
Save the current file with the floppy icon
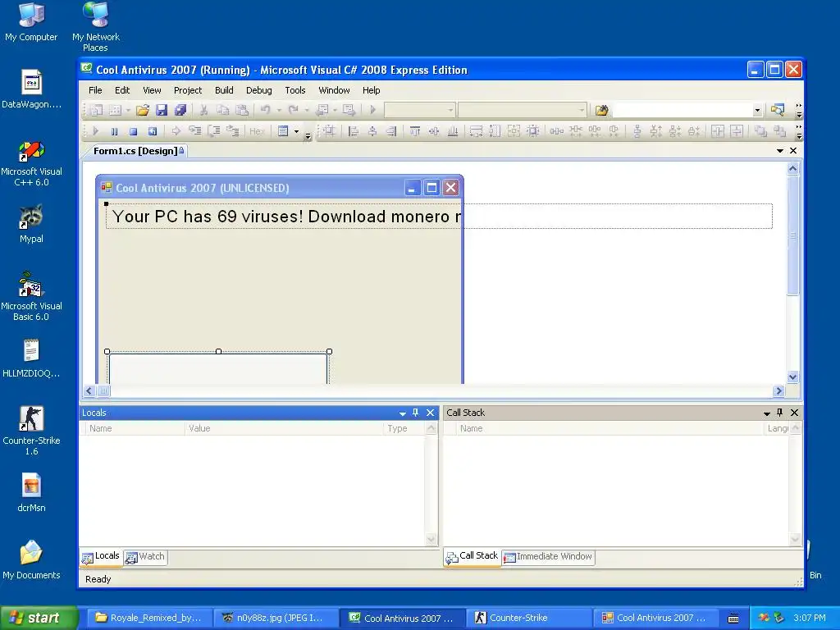(162, 111)
